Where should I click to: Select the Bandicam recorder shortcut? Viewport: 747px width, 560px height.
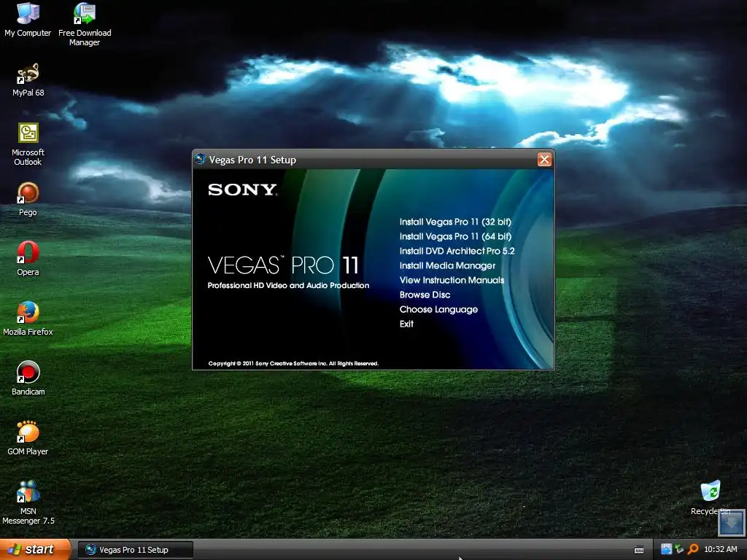28,379
